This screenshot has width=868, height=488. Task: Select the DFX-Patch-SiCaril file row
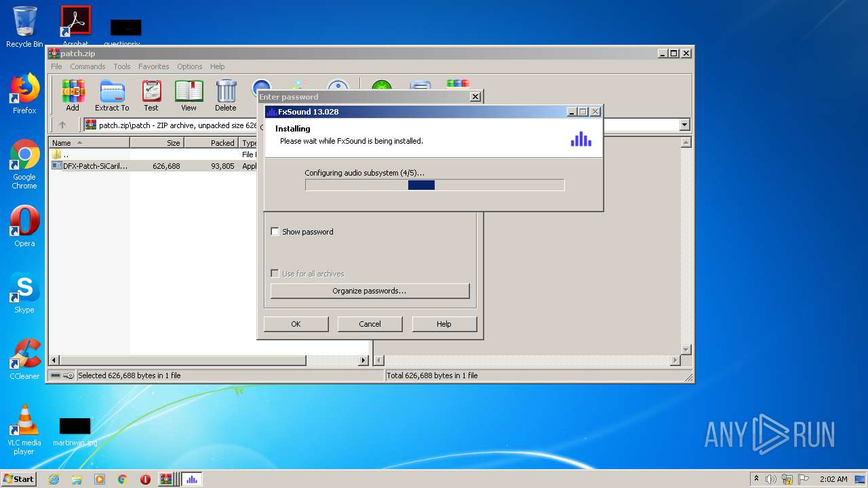point(153,165)
